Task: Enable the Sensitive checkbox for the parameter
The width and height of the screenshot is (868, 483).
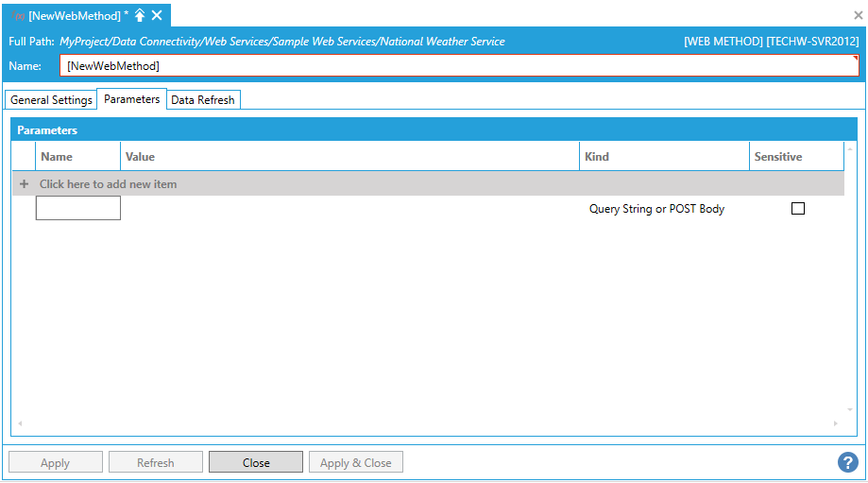Action: 798,209
